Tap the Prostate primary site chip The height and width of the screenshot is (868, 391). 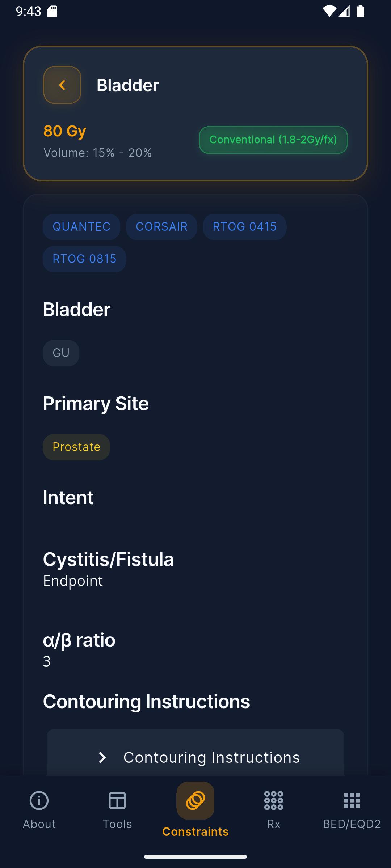(76, 447)
